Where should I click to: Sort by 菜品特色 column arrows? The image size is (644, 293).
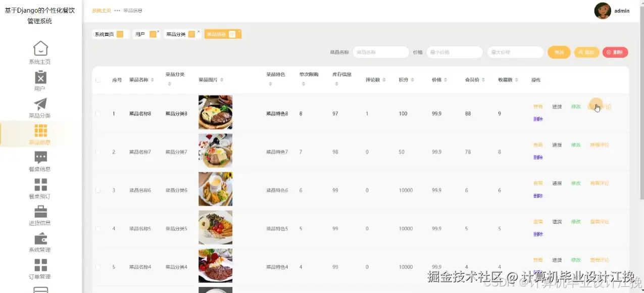[270, 83]
